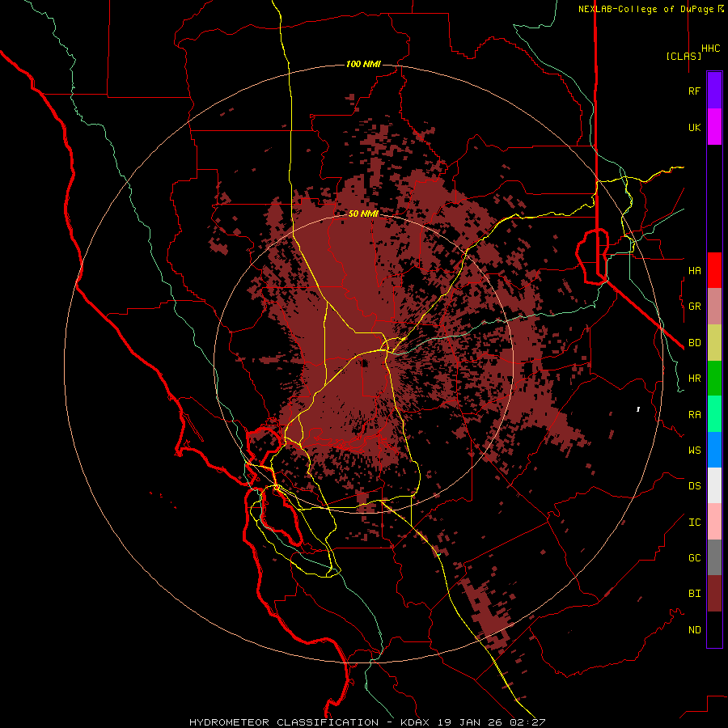Click the HR legend label
The width and height of the screenshot is (728, 728).
coord(694,379)
